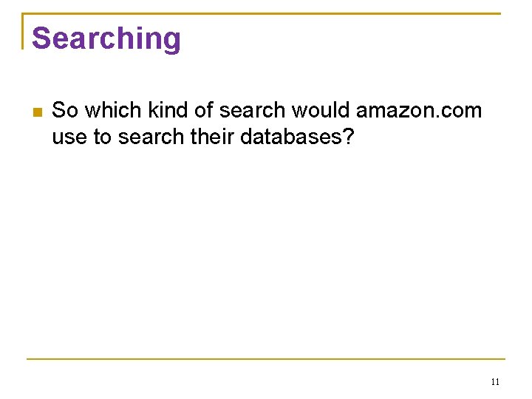Viewport: 532px width, 399px height.
Task: Click the gold horizontal border at slide top
Action: 262,13
